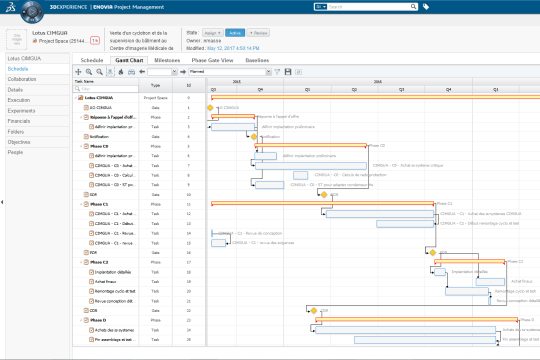
Task: Toggle the Review state button
Action: tap(258, 33)
